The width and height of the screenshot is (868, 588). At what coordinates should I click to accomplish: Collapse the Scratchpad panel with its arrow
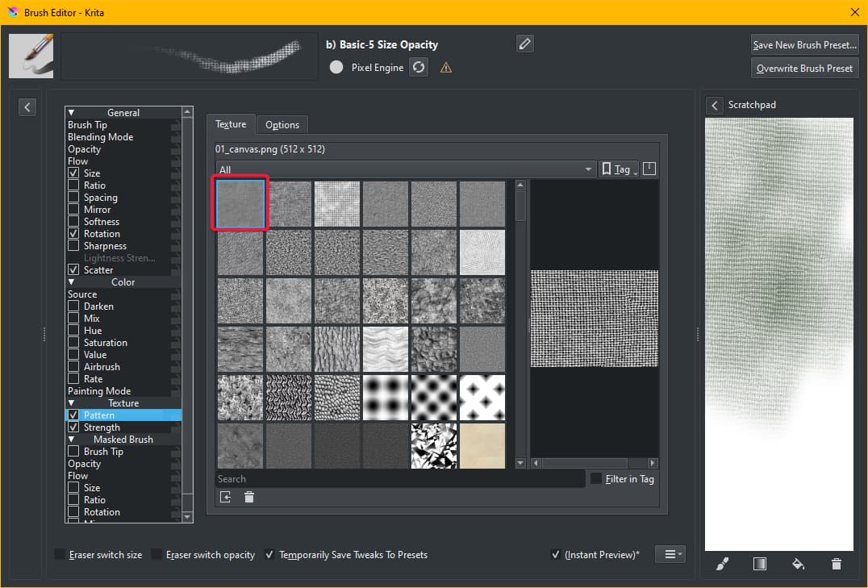coord(715,106)
